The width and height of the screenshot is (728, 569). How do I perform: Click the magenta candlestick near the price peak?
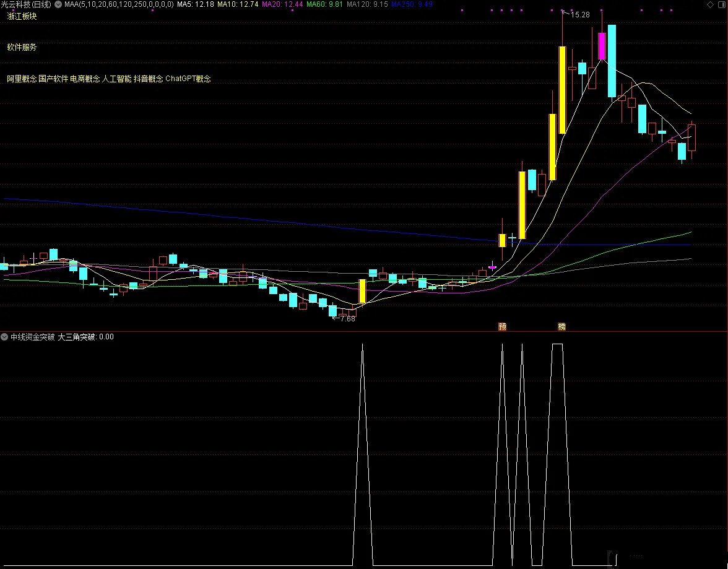tap(602, 46)
